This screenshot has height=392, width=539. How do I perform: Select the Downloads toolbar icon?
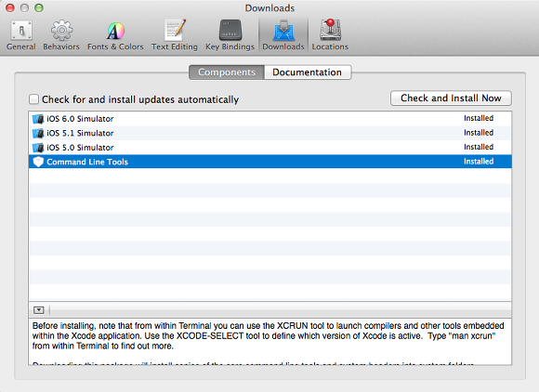[283, 35]
